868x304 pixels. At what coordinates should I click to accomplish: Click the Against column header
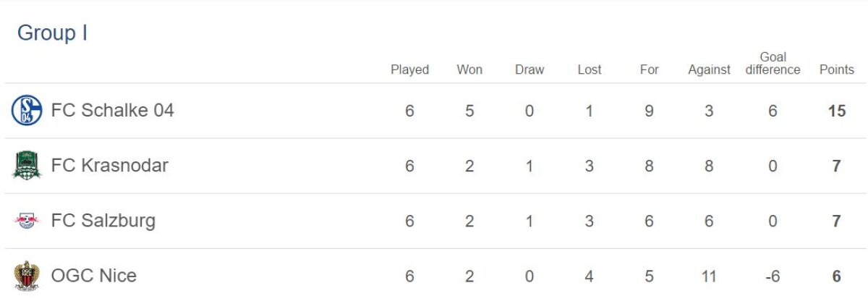pyautogui.click(x=709, y=69)
